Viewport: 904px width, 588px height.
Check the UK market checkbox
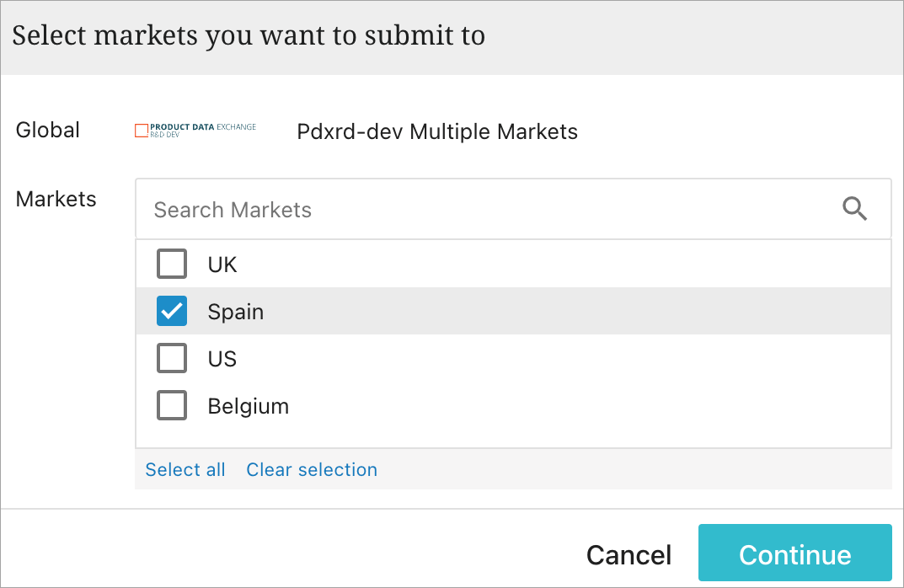(x=172, y=265)
